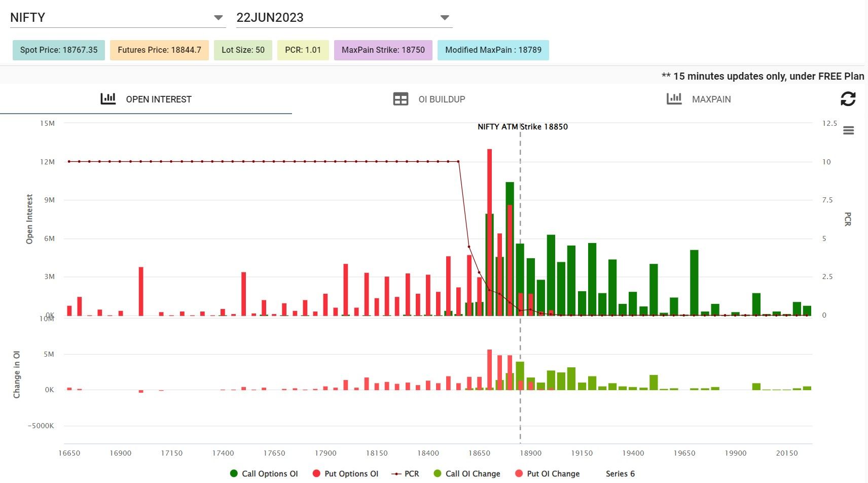This screenshot has width=868, height=483.
Task: Toggle Call OI Change series in legend
Action: (467, 473)
